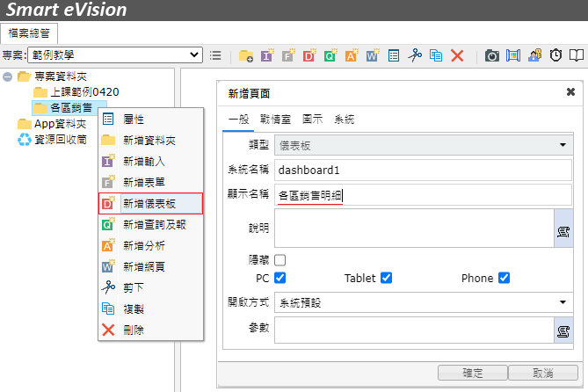Switch to the 一般 tab

coord(238,120)
